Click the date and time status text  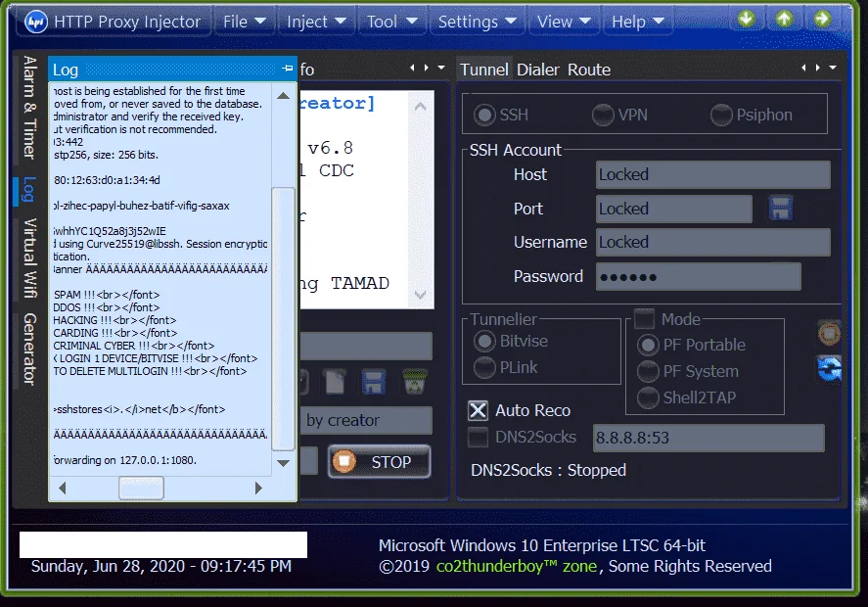161,566
